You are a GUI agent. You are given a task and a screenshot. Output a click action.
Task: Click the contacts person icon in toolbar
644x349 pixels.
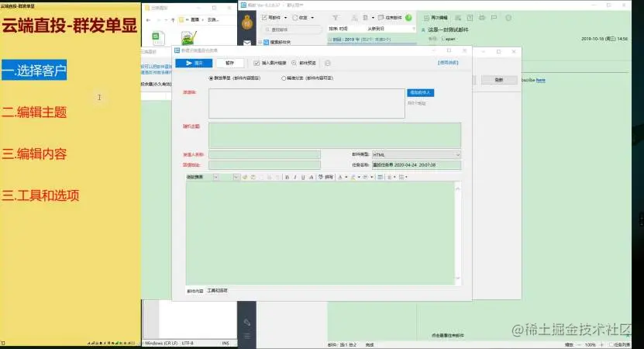[x=354, y=18]
